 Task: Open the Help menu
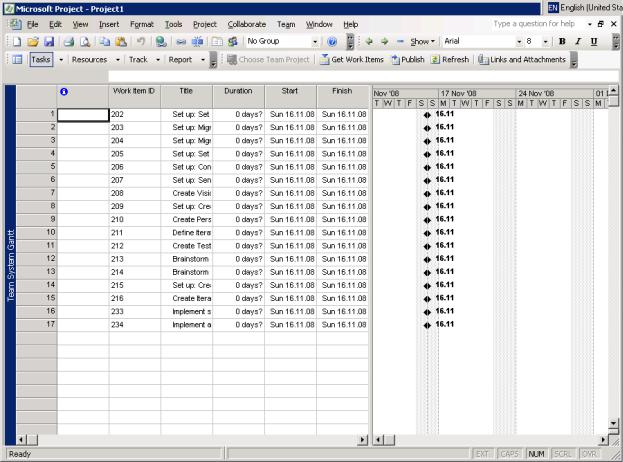pos(350,25)
